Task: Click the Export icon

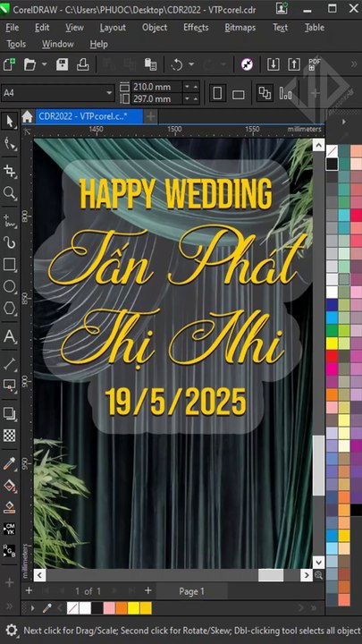Action: 294,64
